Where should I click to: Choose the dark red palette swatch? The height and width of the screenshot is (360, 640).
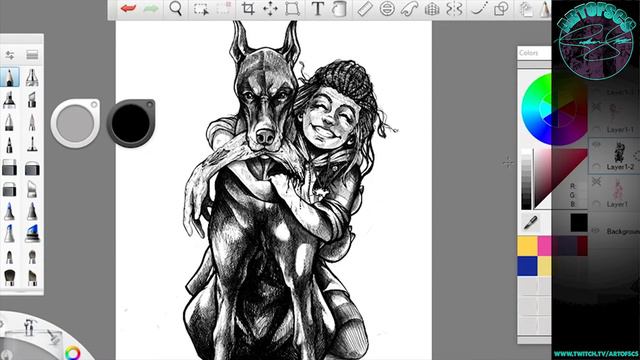coord(582,246)
